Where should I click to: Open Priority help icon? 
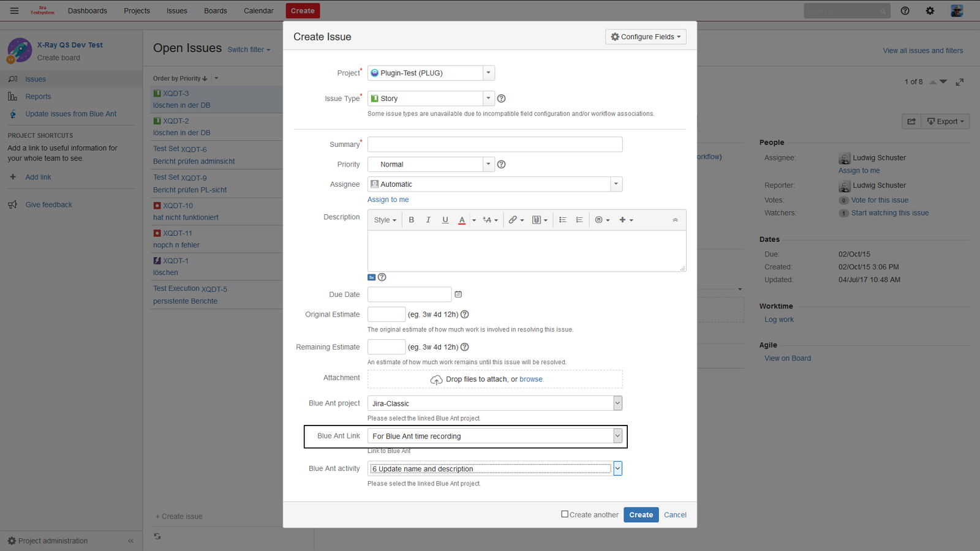point(502,164)
